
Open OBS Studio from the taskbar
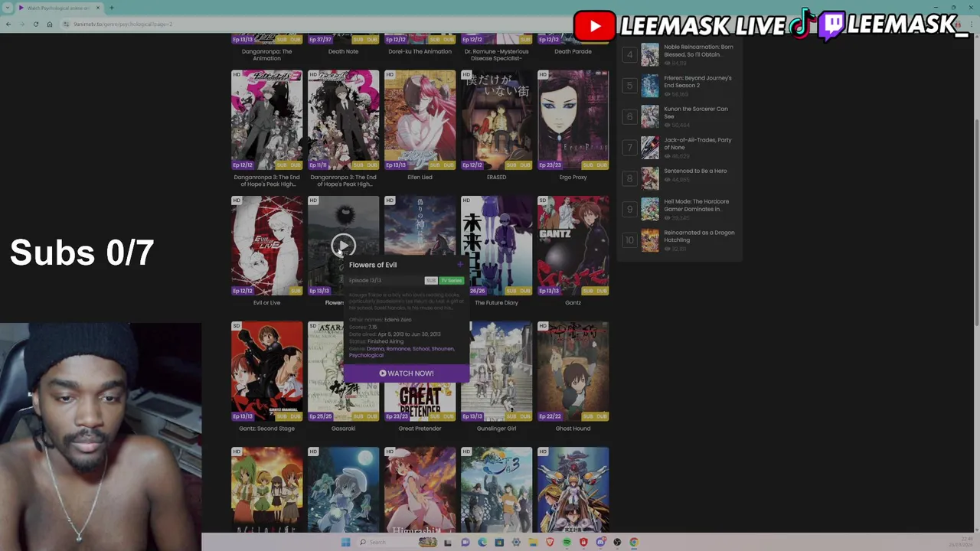pyautogui.click(x=617, y=542)
